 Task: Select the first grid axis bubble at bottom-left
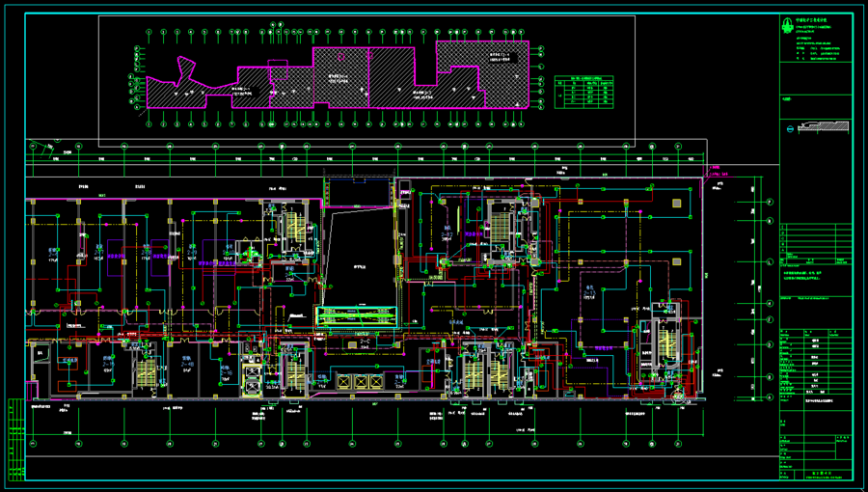[x=33, y=444]
